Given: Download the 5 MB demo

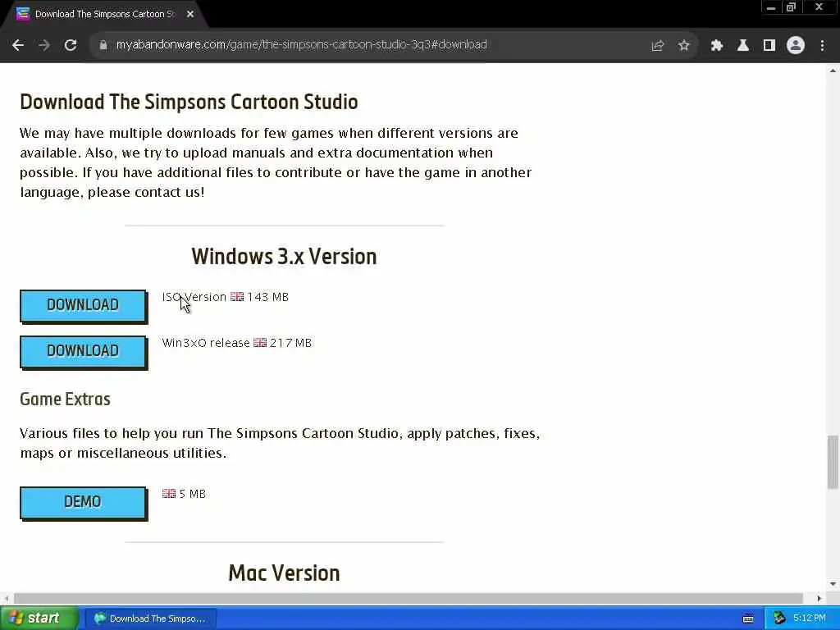Looking at the screenshot, I should point(83,503).
